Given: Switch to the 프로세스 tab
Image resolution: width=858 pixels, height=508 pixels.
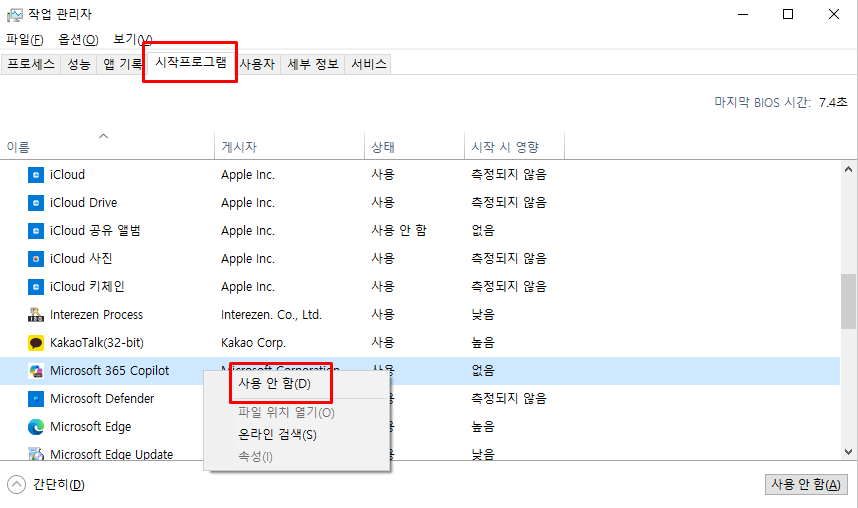Looking at the screenshot, I should click(31, 64).
